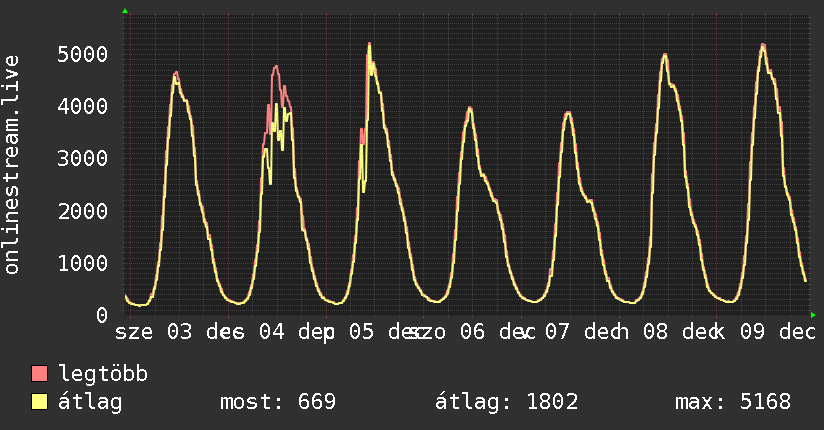Click the green arrow atop the y-axis

pyautogui.click(x=125, y=11)
